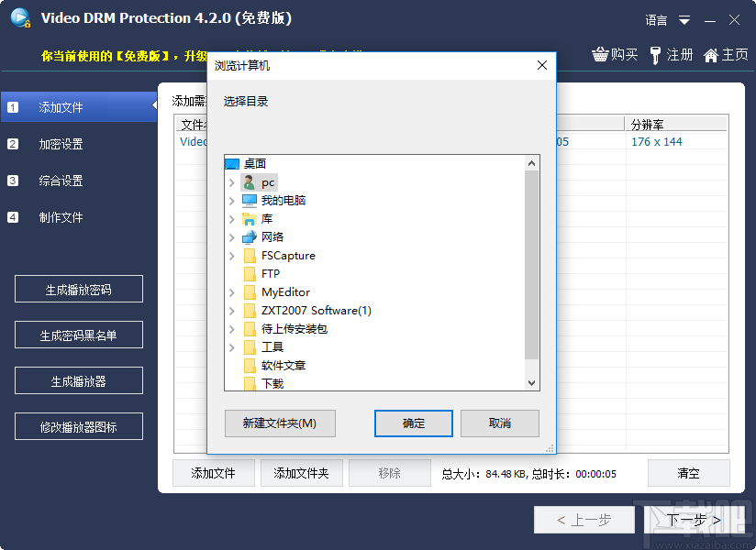The image size is (756, 550).
Task: Click the dialog scrollbar down arrow
Action: click(533, 383)
